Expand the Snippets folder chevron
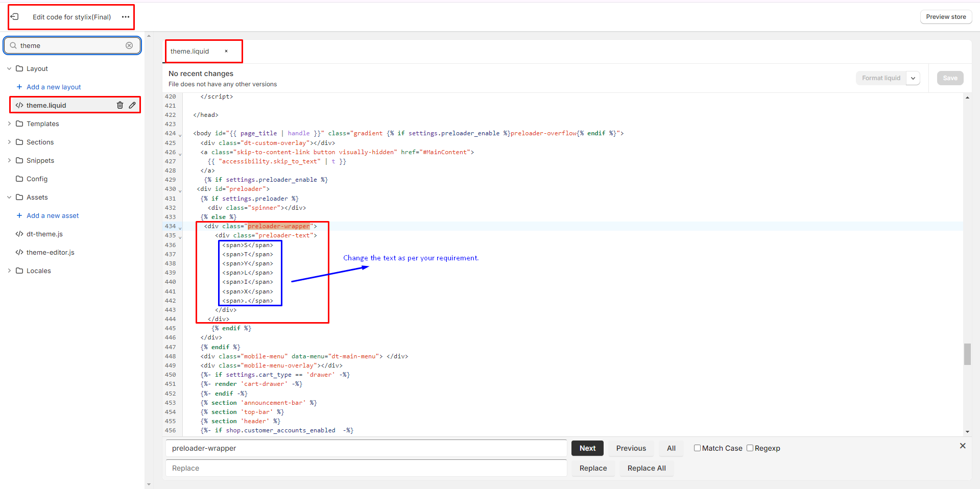Image resolution: width=980 pixels, height=489 pixels. tap(9, 160)
